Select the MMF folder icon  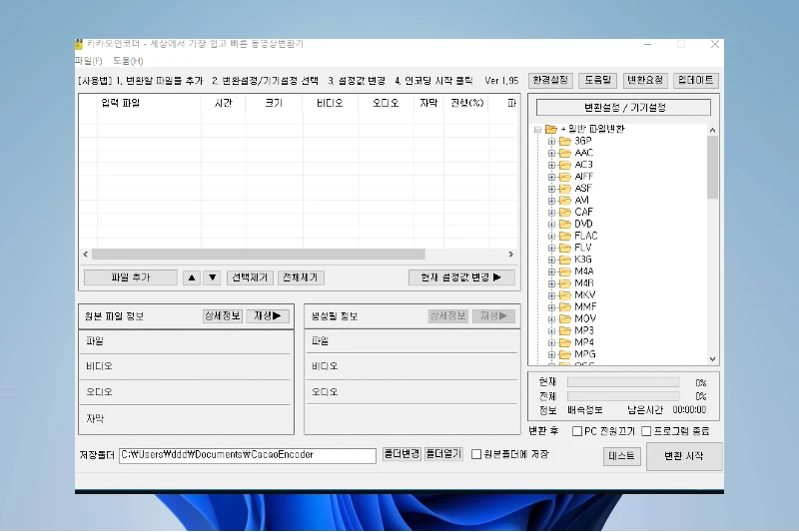point(564,307)
